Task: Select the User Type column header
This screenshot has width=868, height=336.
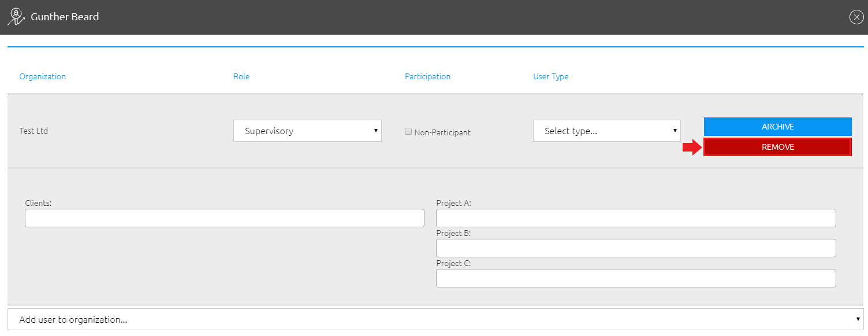Action: pyautogui.click(x=550, y=76)
